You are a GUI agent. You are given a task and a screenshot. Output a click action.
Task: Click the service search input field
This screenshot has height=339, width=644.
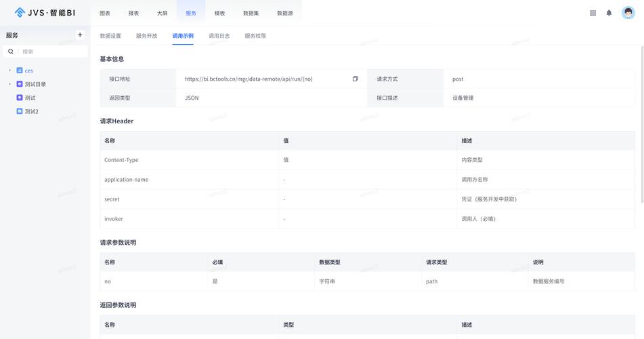click(x=53, y=52)
